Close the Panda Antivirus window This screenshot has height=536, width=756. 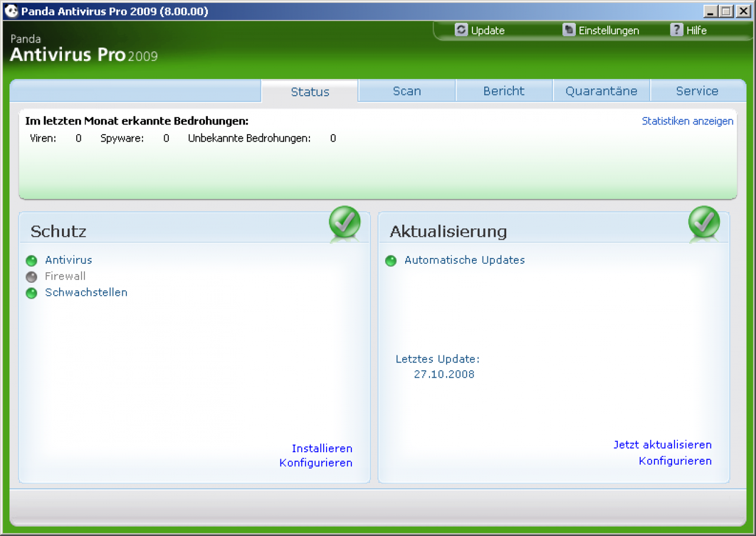(742, 11)
